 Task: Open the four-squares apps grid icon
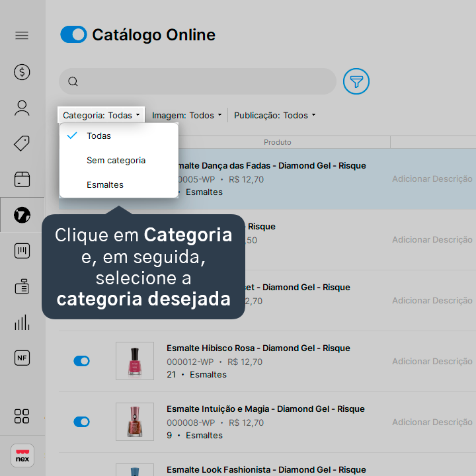tap(22, 416)
